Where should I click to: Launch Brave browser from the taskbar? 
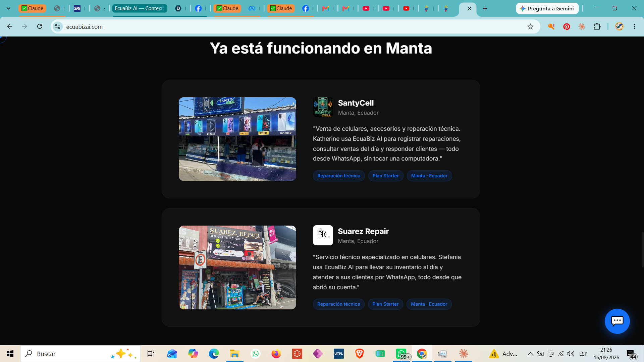tap(359, 354)
